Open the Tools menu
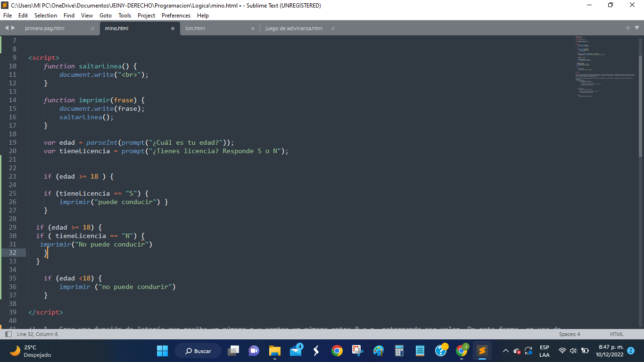Image resolution: width=644 pixels, height=362 pixels. (124, 16)
